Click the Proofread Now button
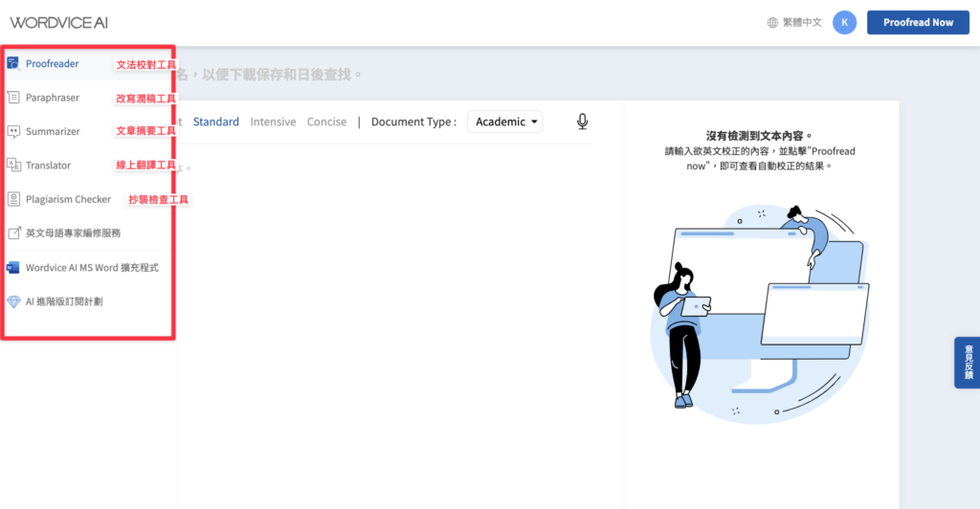The width and height of the screenshot is (980, 509). click(x=918, y=22)
